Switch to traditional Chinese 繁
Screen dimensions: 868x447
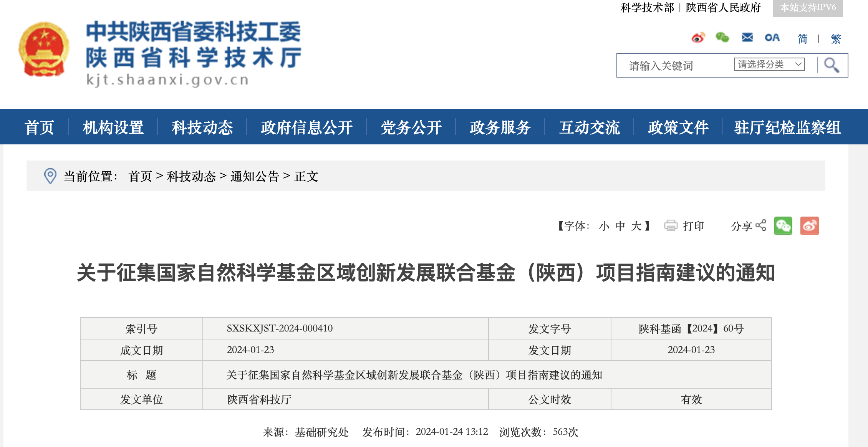(x=836, y=38)
